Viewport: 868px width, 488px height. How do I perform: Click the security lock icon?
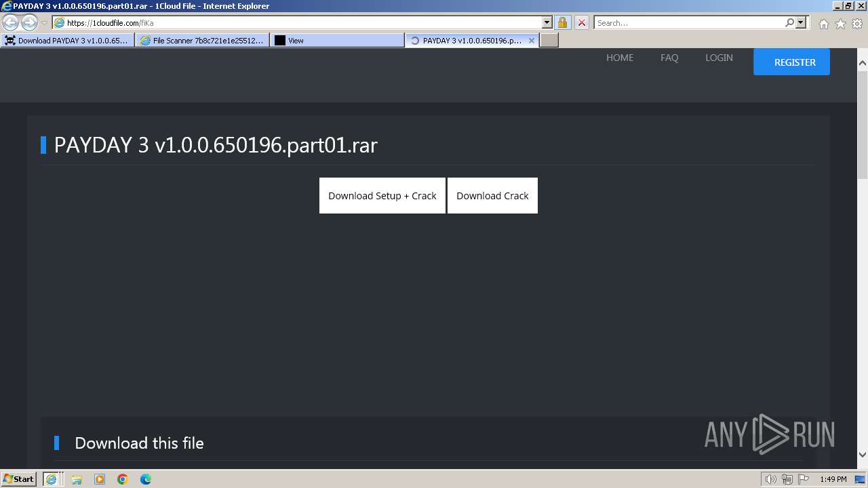(x=562, y=22)
